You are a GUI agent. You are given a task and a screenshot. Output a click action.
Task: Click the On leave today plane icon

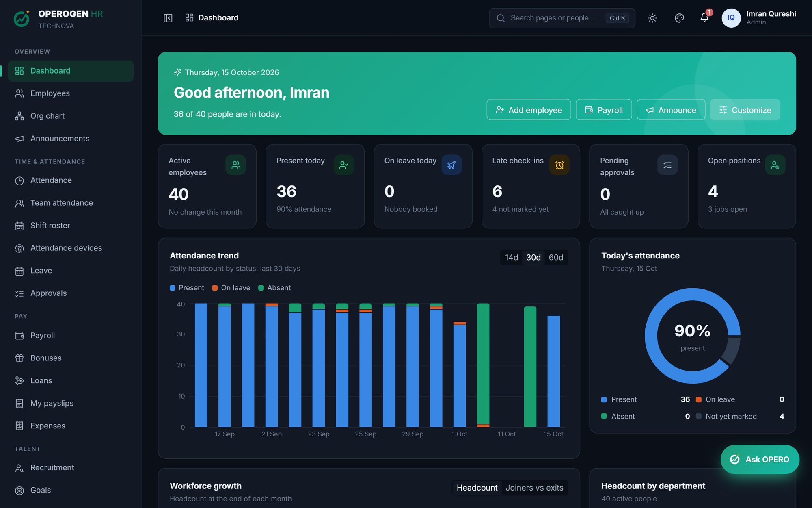pos(451,165)
